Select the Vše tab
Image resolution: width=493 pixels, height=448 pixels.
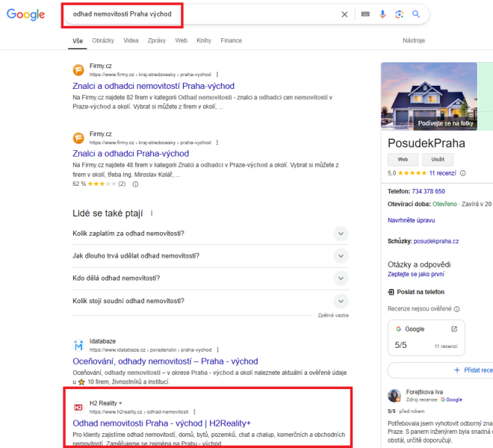coord(78,41)
